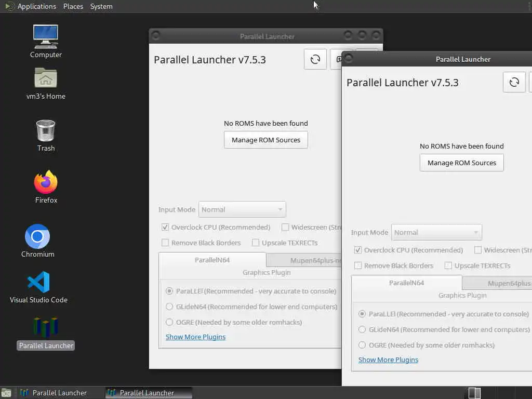Switch to Mupen64plus tab in front window
Screen dimensions: 532x399
[497, 283]
